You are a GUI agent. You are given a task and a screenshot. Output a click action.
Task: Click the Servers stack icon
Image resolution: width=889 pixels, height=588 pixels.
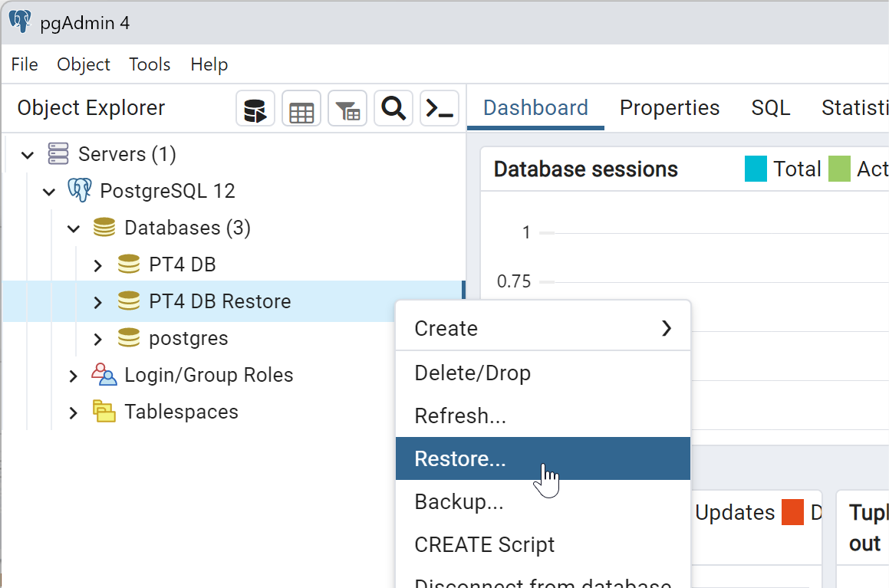click(58, 153)
